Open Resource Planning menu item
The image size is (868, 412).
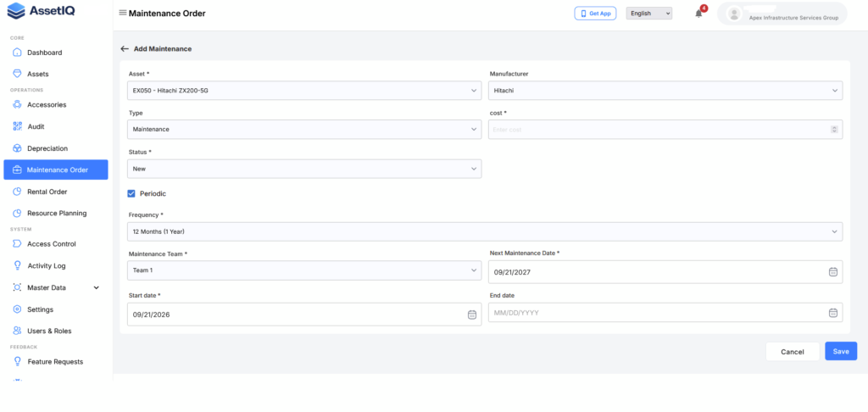pos(56,213)
